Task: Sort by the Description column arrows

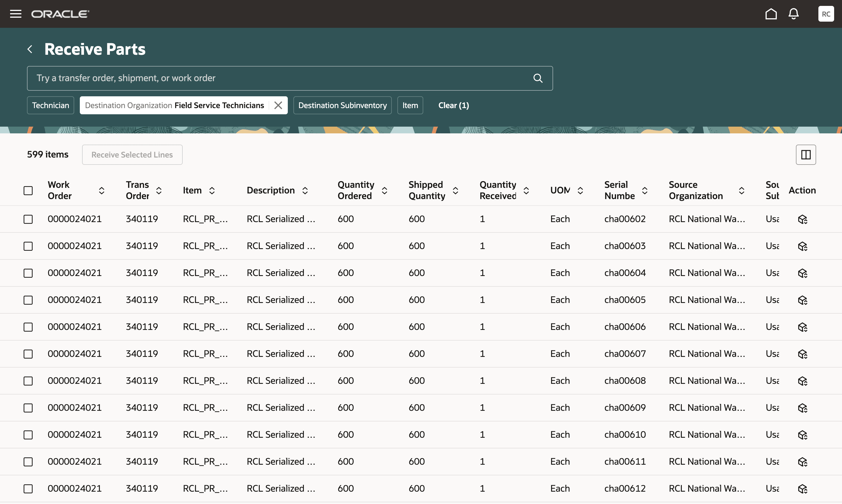Action: (305, 191)
